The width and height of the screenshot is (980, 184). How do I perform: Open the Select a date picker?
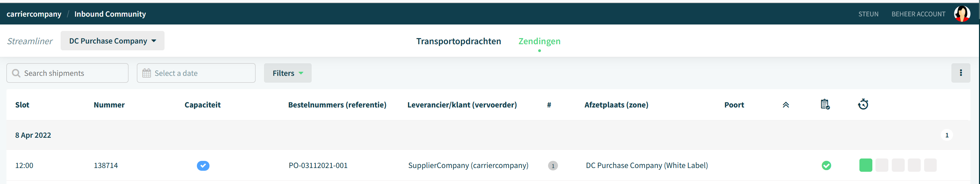tap(196, 73)
